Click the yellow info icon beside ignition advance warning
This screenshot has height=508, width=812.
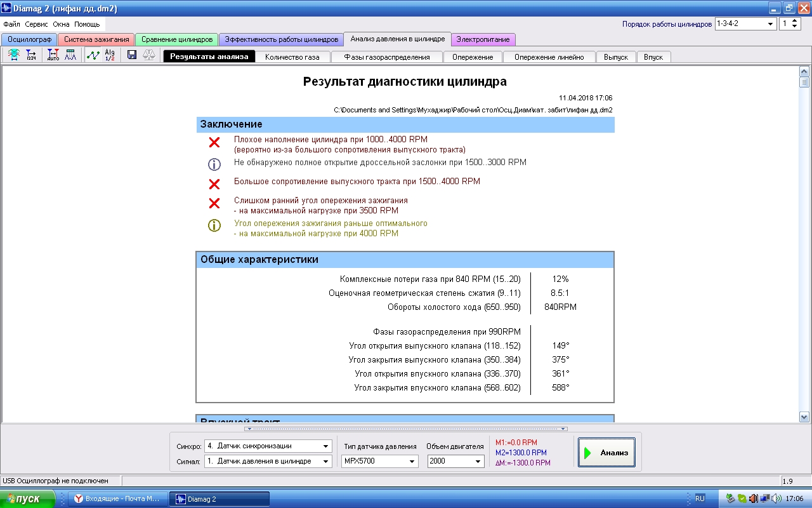point(214,225)
